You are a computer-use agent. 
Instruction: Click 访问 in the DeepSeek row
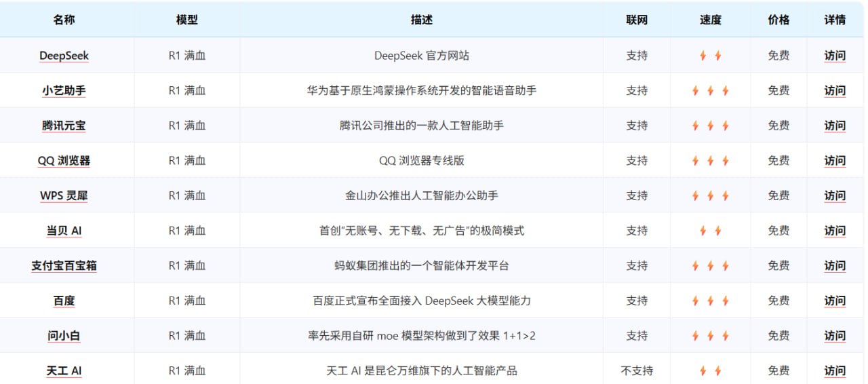835,56
